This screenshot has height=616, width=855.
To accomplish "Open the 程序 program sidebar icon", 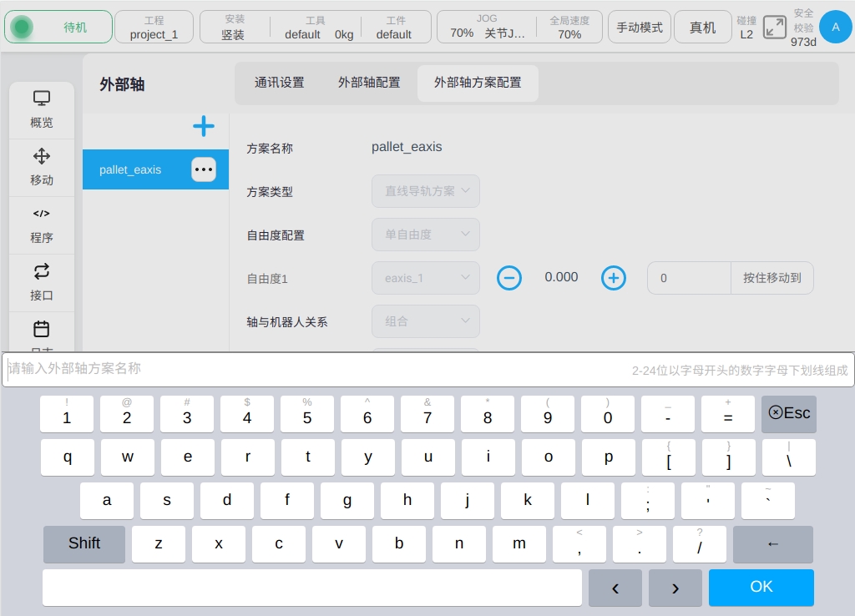I will 42,225.
